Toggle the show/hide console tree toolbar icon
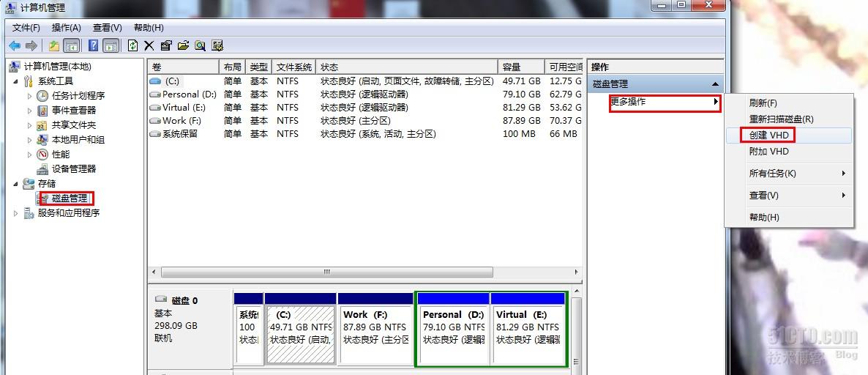Viewport: 868px width, 375px height. click(x=72, y=45)
